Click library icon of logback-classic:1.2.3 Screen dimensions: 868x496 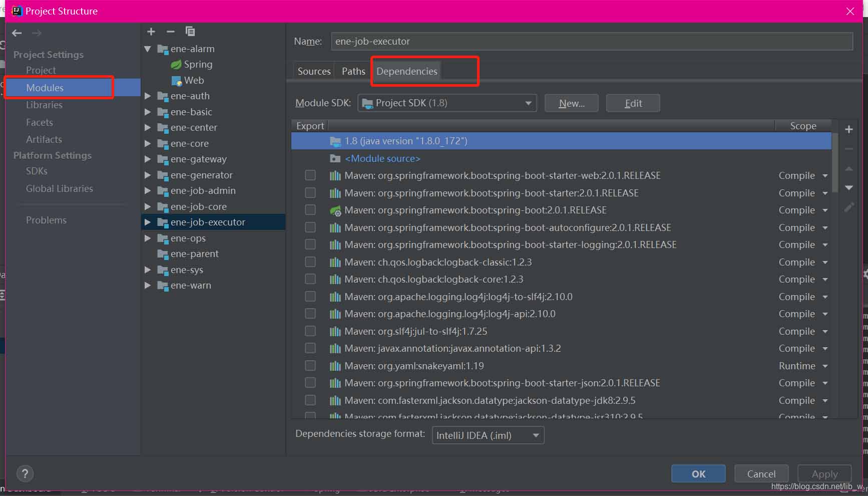335,263
